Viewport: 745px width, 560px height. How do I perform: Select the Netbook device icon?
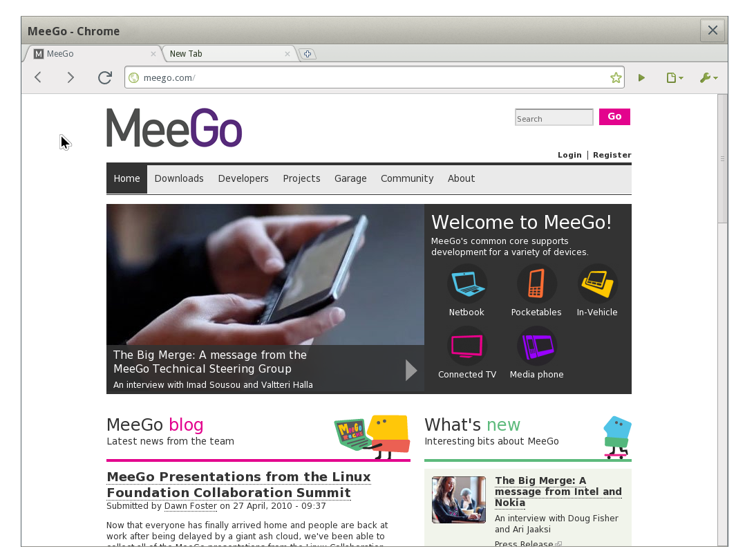tap(467, 283)
